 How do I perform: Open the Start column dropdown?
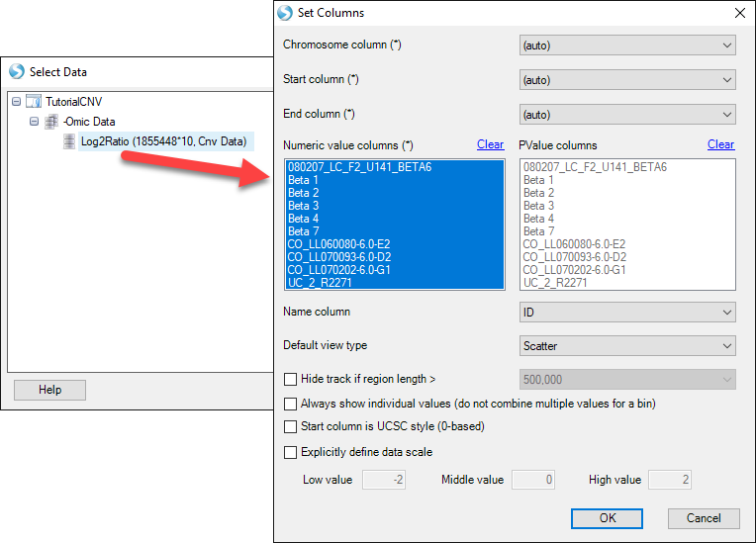pyautogui.click(x=627, y=80)
